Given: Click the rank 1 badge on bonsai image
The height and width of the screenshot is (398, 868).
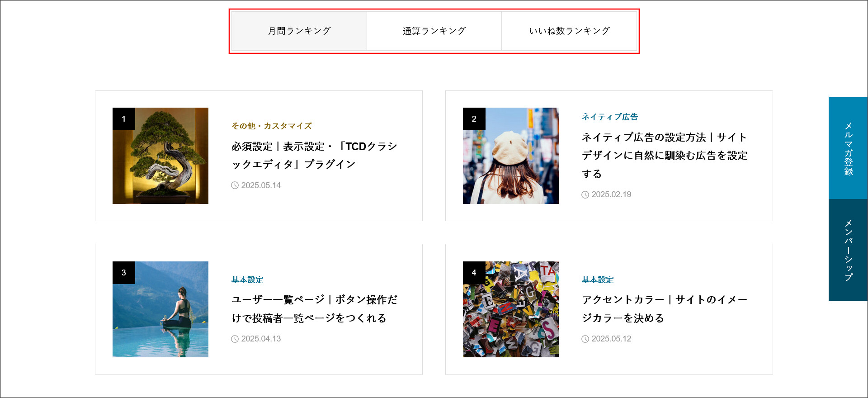Looking at the screenshot, I should 123,119.
